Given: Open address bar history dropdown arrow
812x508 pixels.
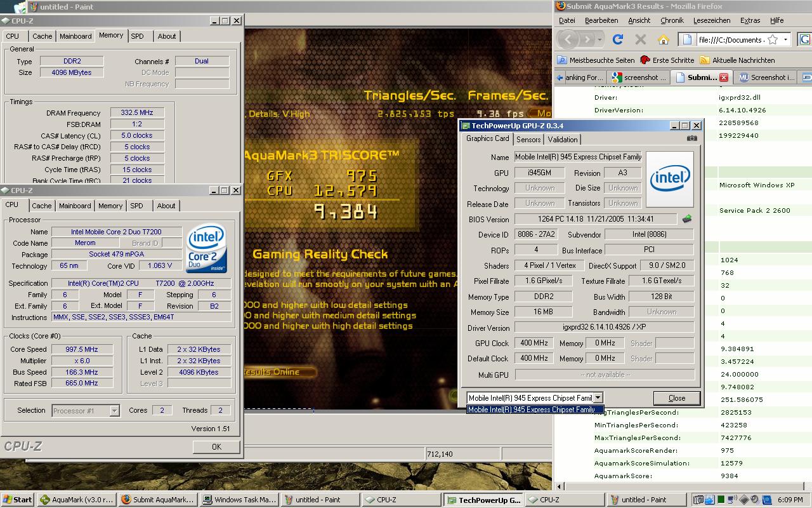Looking at the screenshot, I should (785, 39).
